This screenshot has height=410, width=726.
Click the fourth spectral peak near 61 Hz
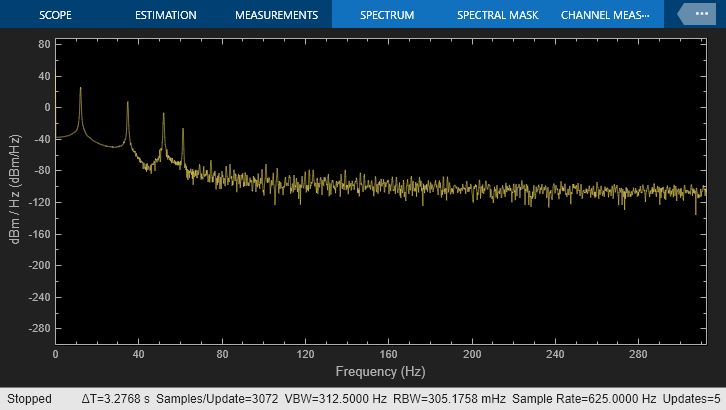pos(183,130)
